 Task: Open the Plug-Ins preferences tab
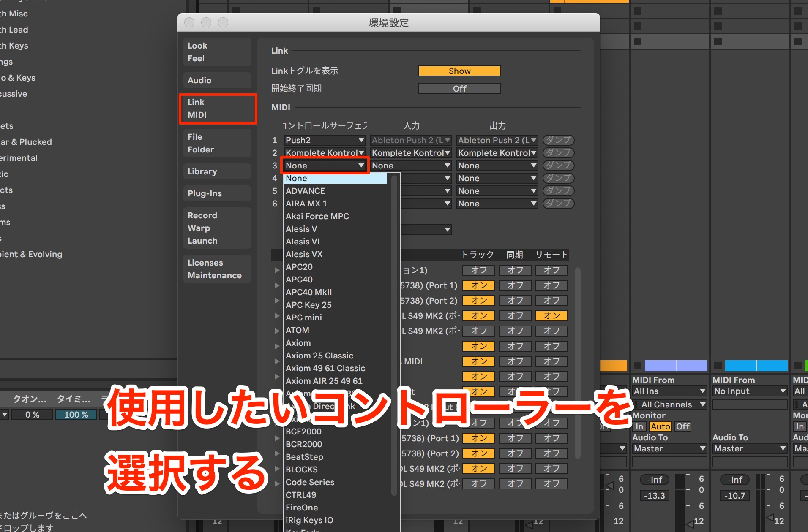[x=217, y=193]
